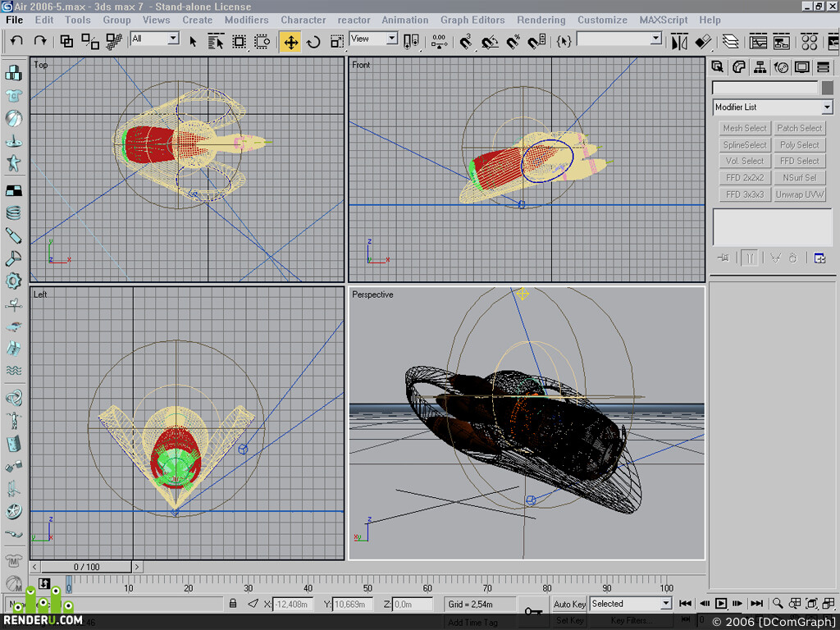
Task: Open Curve Editor from toolbar
Action: coord(758,41)
